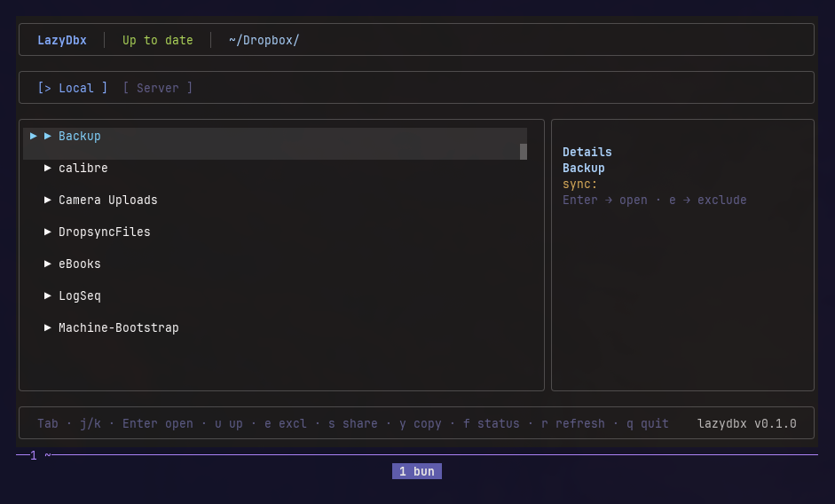Click the sync: label
Screen dimensions: 835x504
580,185
